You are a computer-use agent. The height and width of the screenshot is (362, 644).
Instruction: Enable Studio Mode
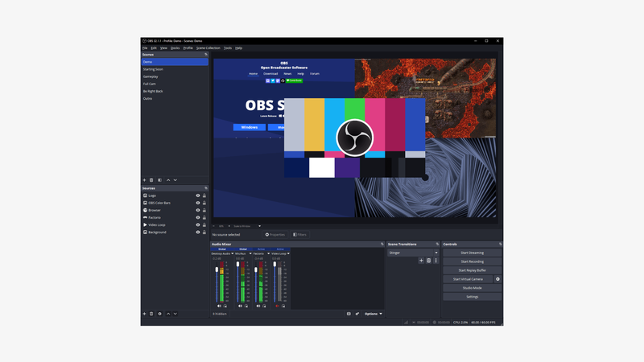[472, 288]
